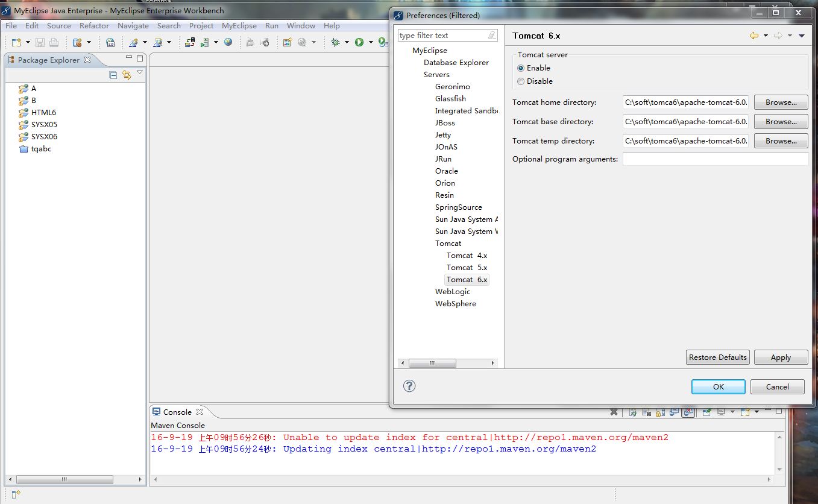Click the Display Selected Console monitor icon

click(x=721, y=412)
